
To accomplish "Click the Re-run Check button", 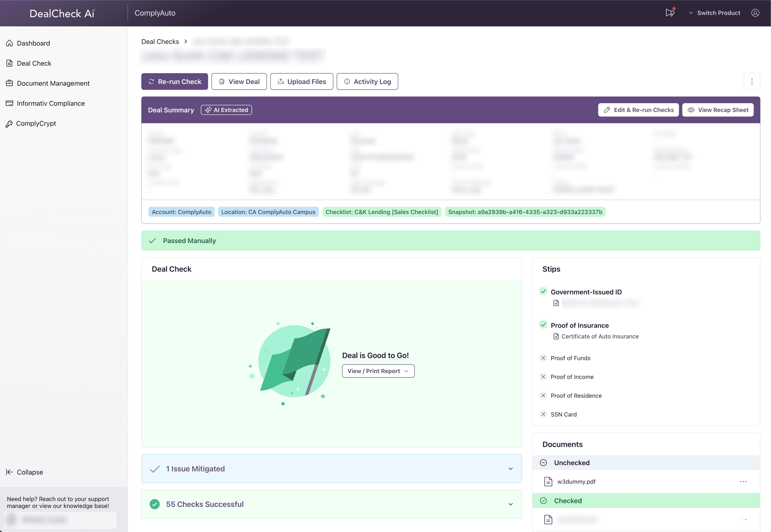I will click(x=174, y=82).
